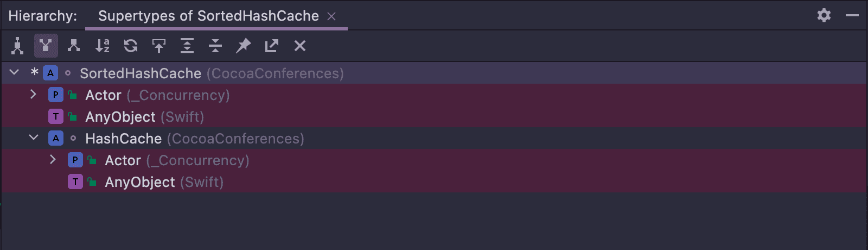Pin the hierarchy tab
868x250 pixels.
(x=243, y=46)
